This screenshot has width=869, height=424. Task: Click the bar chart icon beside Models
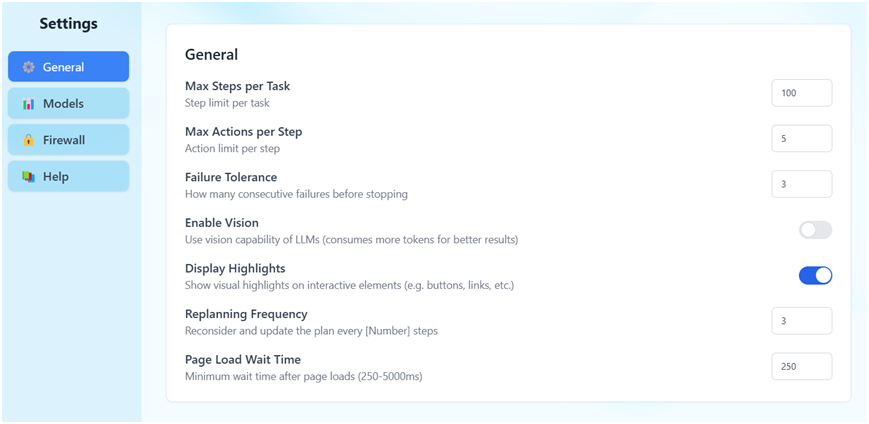(28, 104)
